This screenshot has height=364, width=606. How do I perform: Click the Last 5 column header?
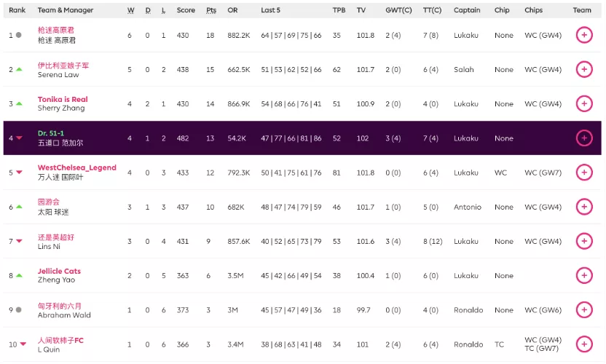click(272, 10)
